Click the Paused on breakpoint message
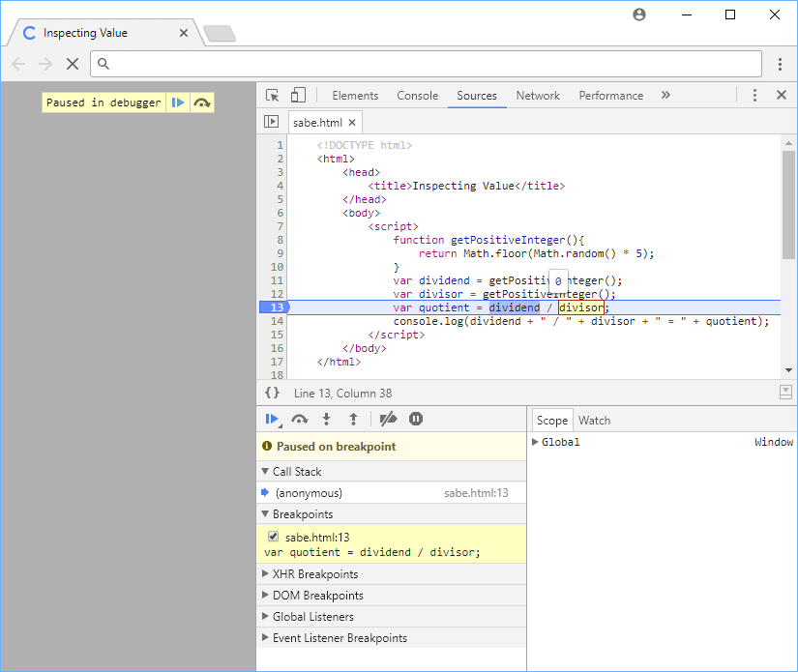 336,447
